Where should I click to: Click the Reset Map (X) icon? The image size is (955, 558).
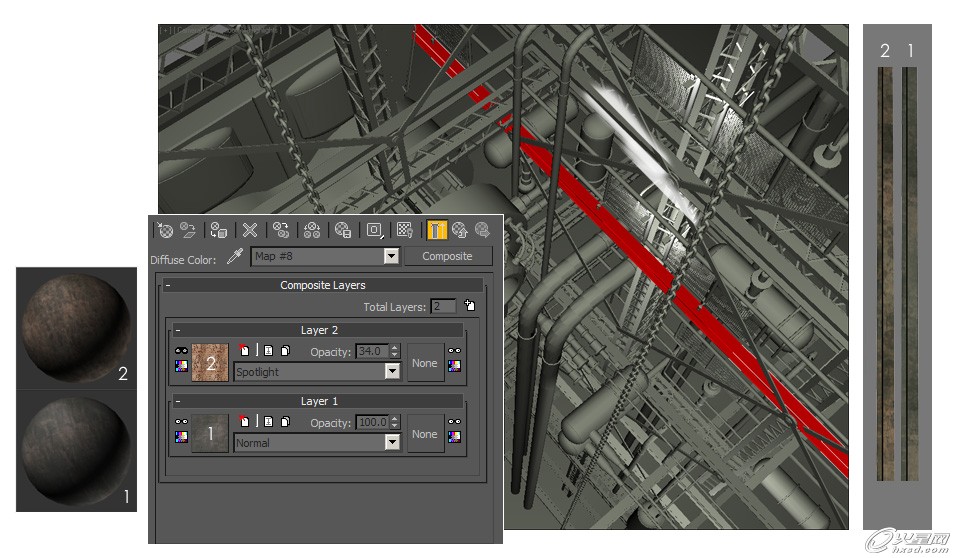click(x=250, y=230)
